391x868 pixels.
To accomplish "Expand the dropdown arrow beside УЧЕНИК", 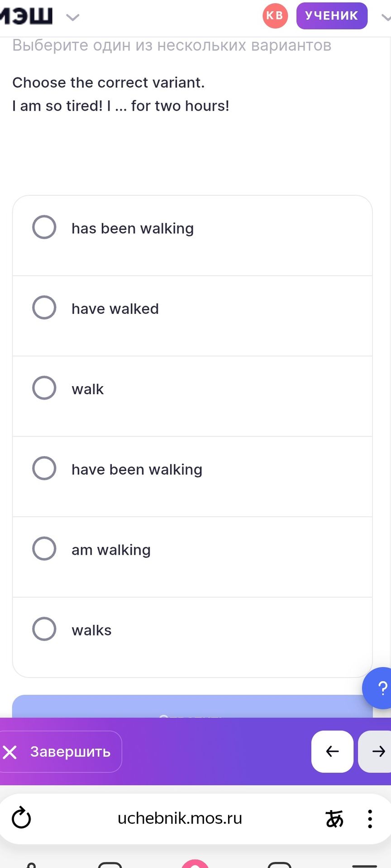I will coord(386,18).
